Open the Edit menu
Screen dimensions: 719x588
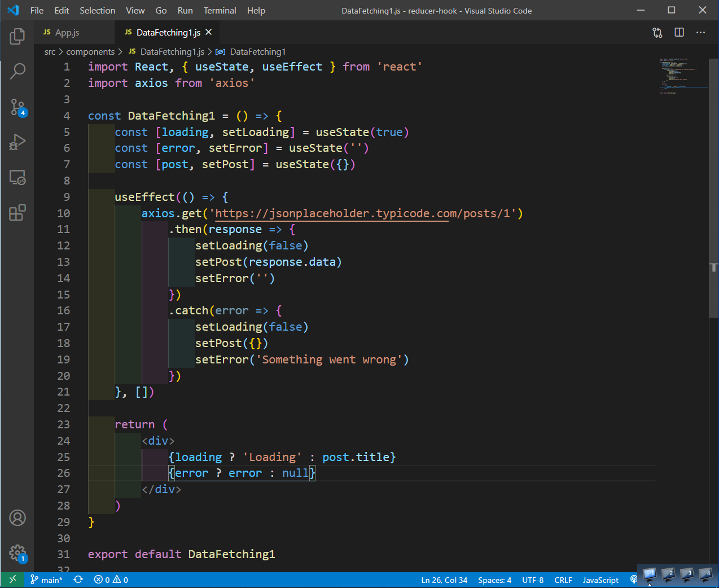[x=62, y=10]
